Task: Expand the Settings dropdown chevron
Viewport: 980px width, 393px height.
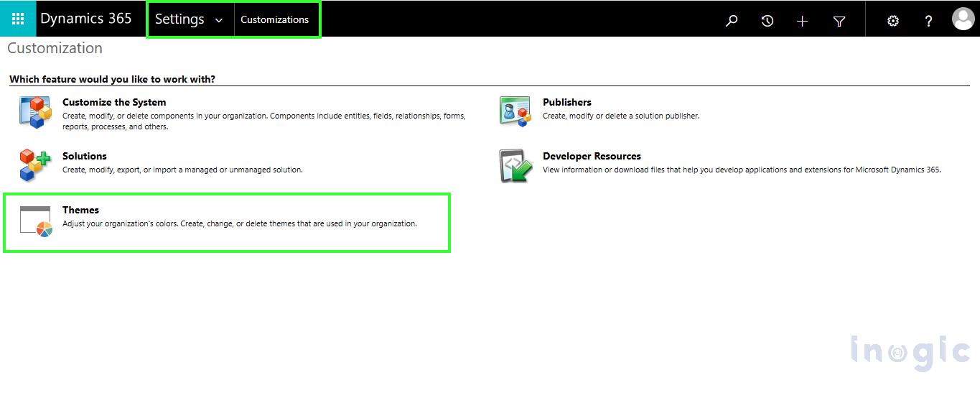Action: (x=219, y=20)
